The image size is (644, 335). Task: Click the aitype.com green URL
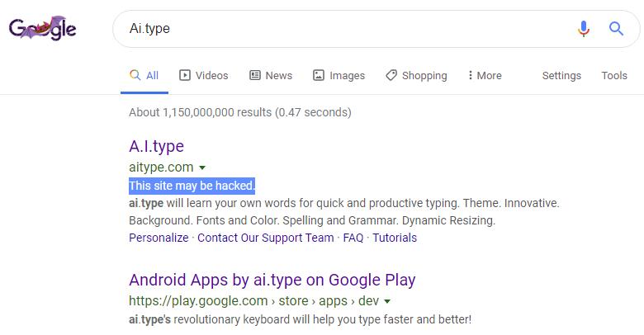(161, 167)
